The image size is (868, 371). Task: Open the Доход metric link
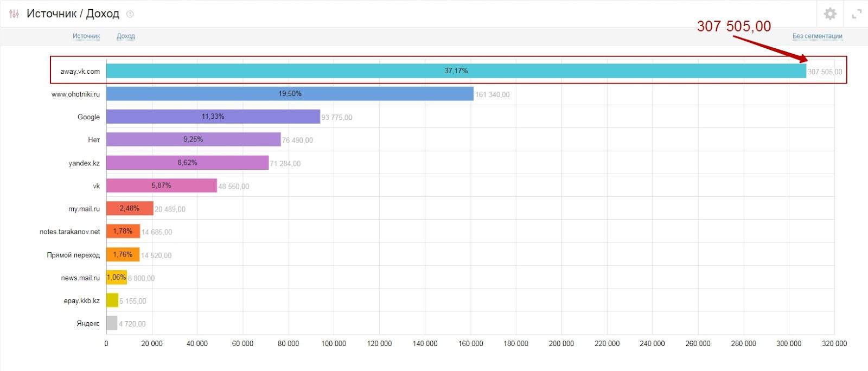click(x=126, y=36)
